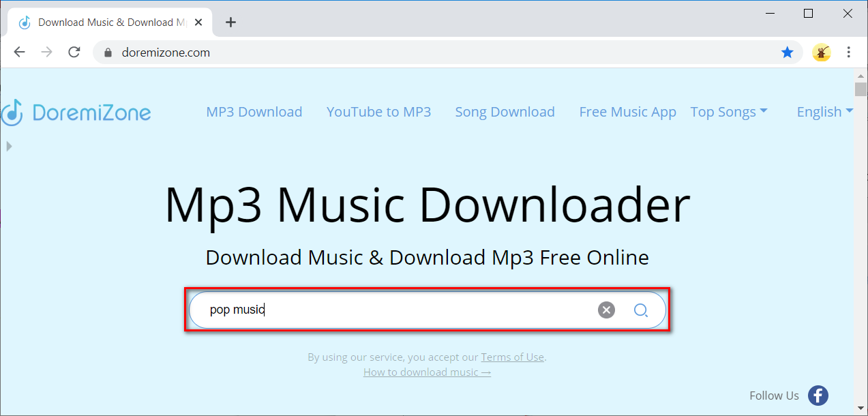
Task: Click the magnifier search icon in search box
Action: pos(640,310)
